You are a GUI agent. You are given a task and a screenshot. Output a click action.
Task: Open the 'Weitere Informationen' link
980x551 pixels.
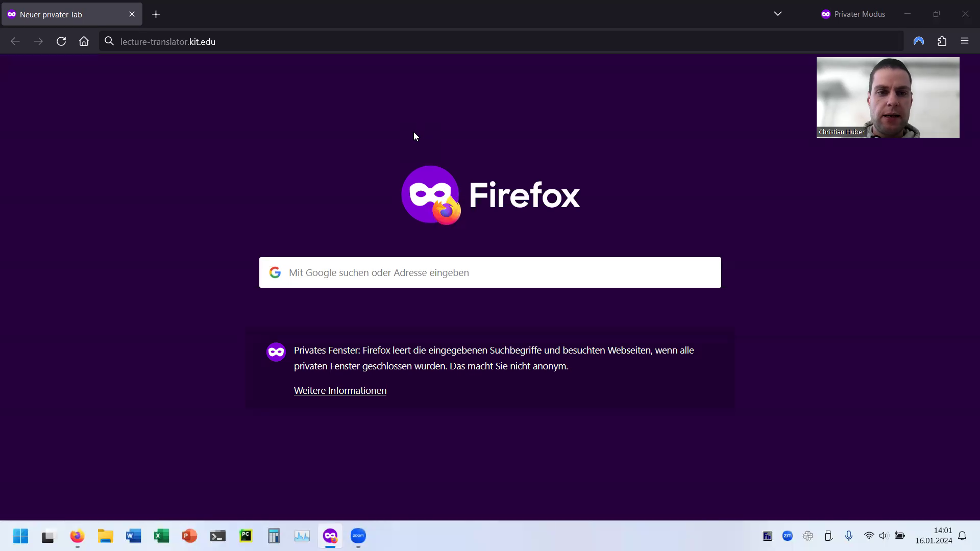pos(340,390)
